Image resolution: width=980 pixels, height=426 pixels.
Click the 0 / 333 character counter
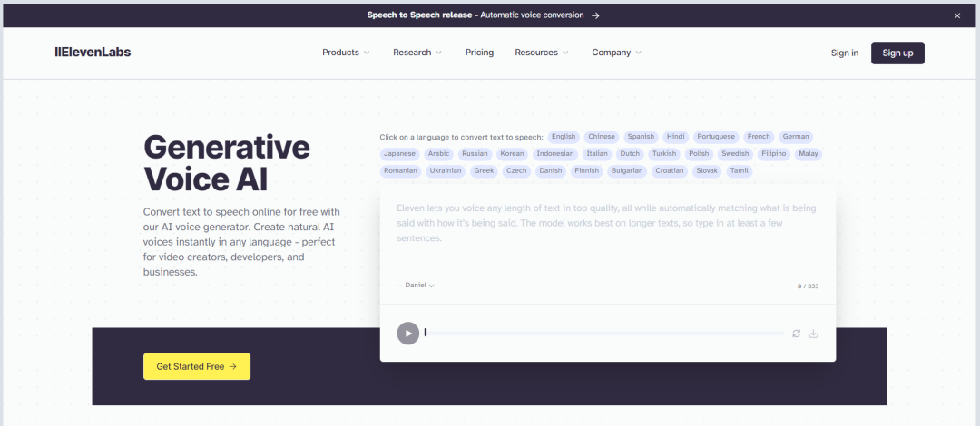pos(808,286)
